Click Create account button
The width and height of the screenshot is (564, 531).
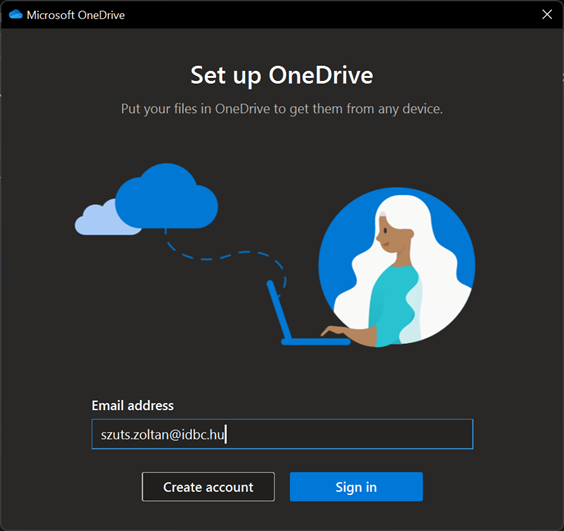tap(208, 487)
